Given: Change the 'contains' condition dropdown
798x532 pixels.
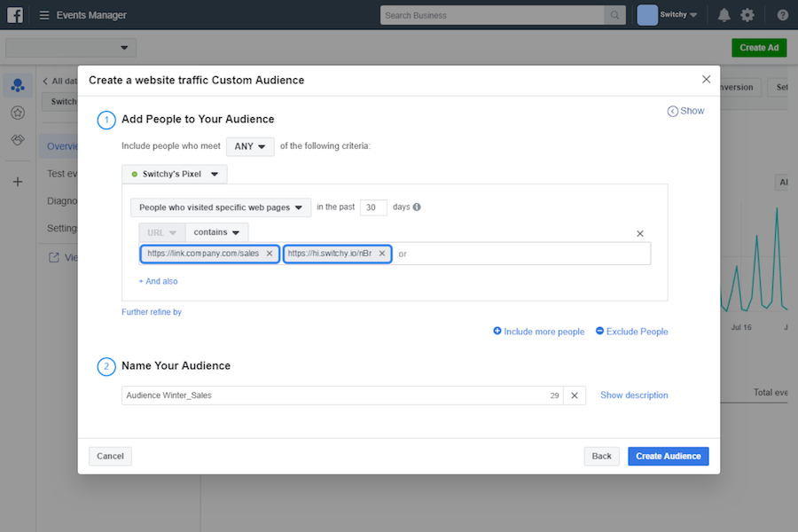Looking at the screenshot, I should coord(217,232).
